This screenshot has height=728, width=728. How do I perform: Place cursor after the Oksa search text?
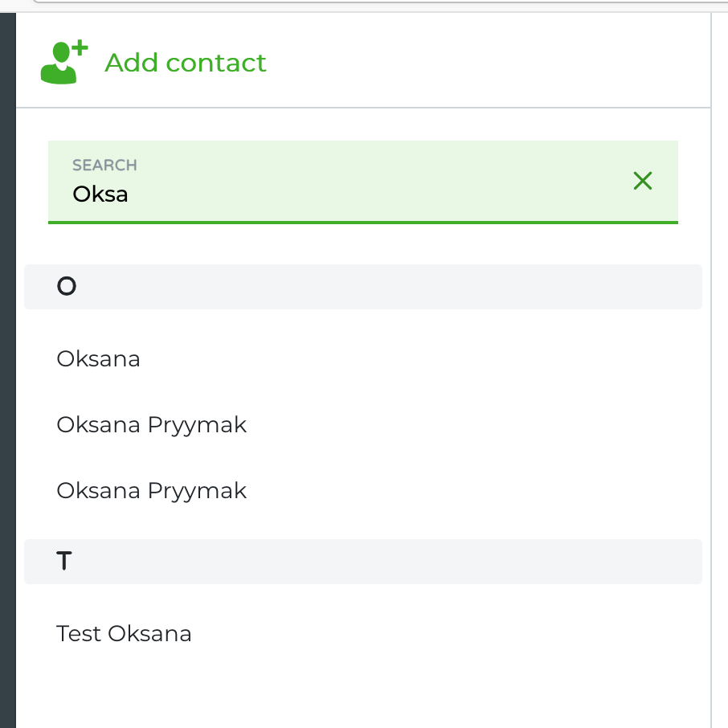click(129, 194)
